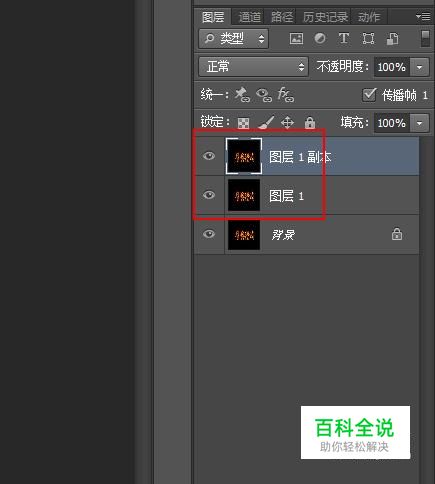Screen dimensions: 435x484
Task: Click the lock icon on 背景 layer
Action: click(x=397, y=234)
